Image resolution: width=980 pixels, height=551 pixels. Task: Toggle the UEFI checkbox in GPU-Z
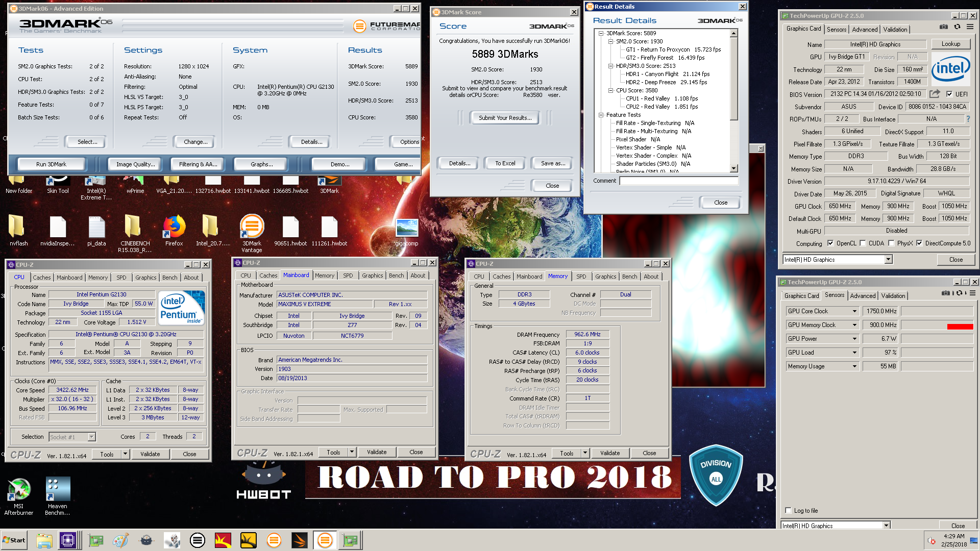(949, 94)
